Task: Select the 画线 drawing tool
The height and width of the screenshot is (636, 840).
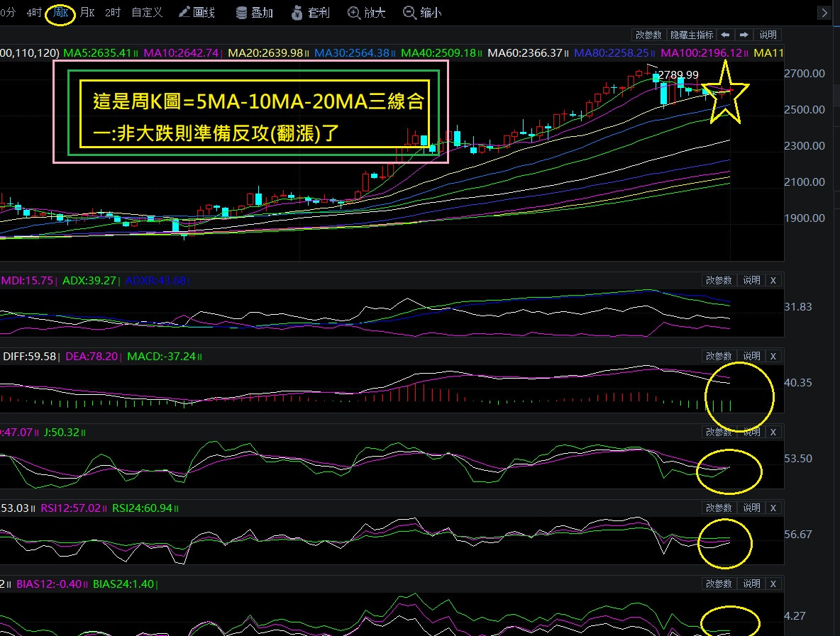Action: coord(197,12)
